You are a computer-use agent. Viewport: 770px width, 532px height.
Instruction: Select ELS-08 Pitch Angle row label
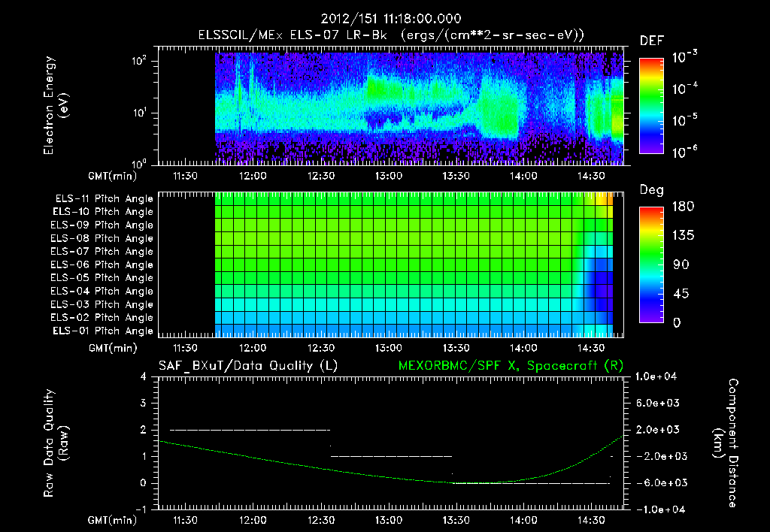(x=102, y=238)
